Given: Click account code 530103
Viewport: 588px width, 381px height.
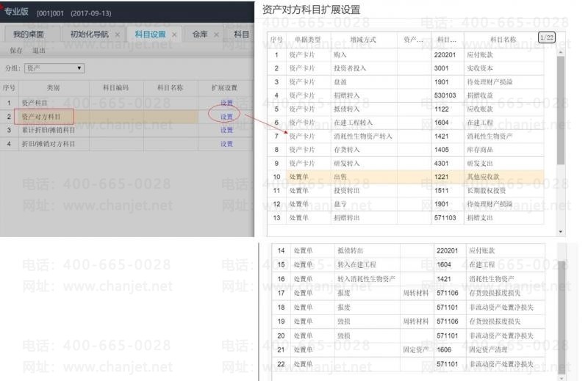Looking at the screenshot, I should click(x=445, y=95).
